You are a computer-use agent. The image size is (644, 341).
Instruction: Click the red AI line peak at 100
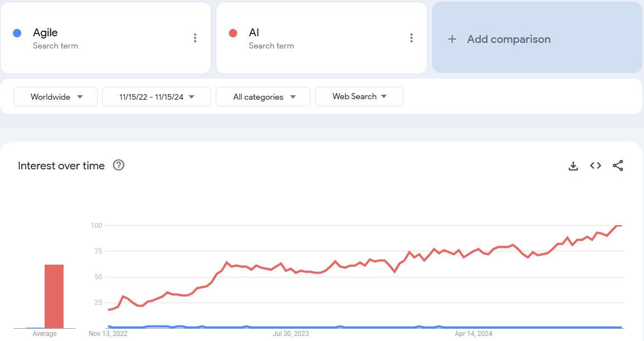click(619, 225)
